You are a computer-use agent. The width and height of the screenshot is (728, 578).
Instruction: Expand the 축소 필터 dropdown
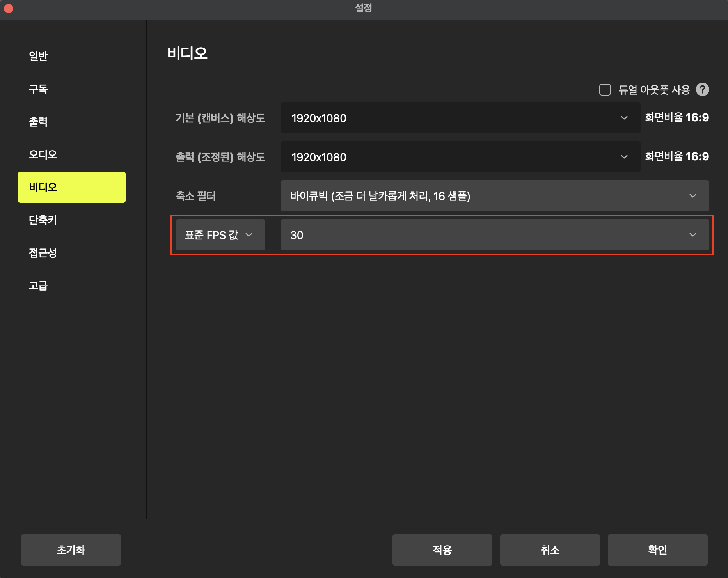coord(494,196)
